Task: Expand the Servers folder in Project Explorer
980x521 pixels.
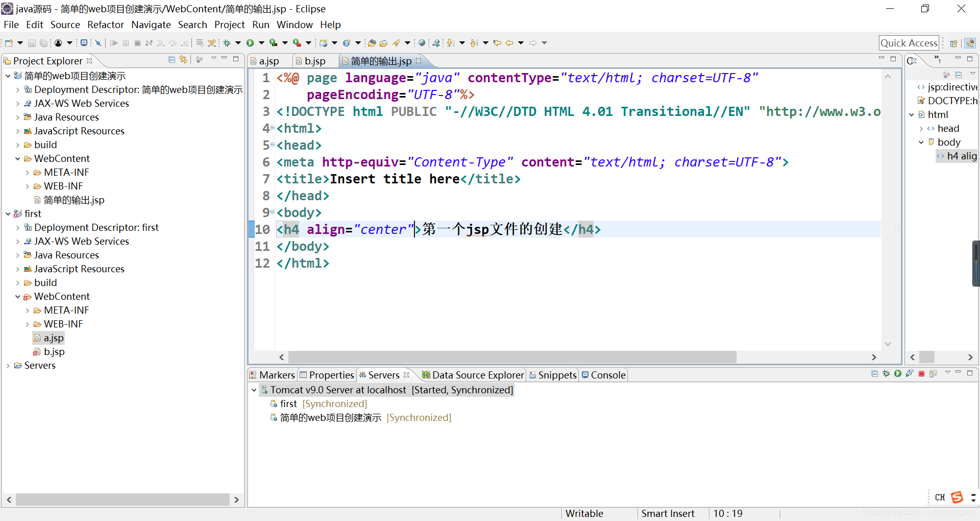Action: 8,366
